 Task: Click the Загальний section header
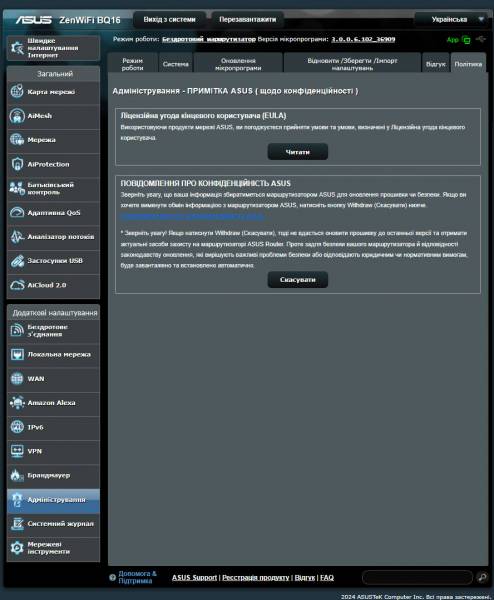pos(54,73)
